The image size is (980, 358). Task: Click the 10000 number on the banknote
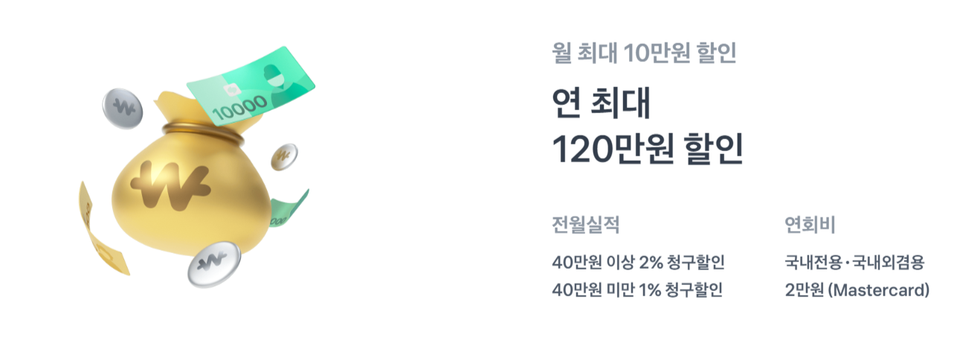pyautogui.click(x=239, y=110)
